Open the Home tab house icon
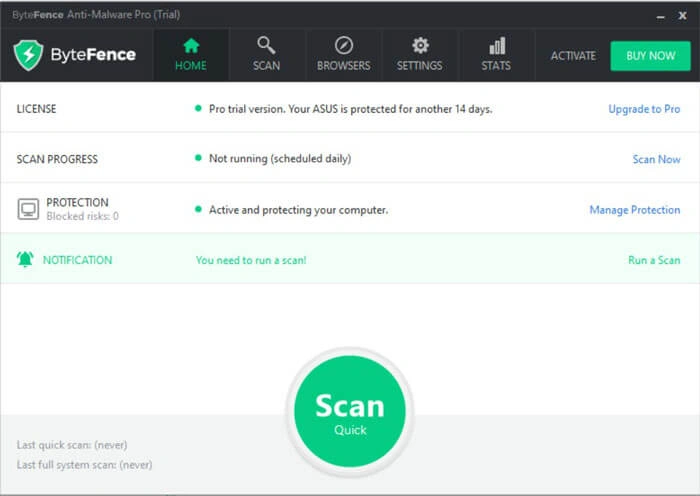The image size is (700, 496). coord(191,46)
